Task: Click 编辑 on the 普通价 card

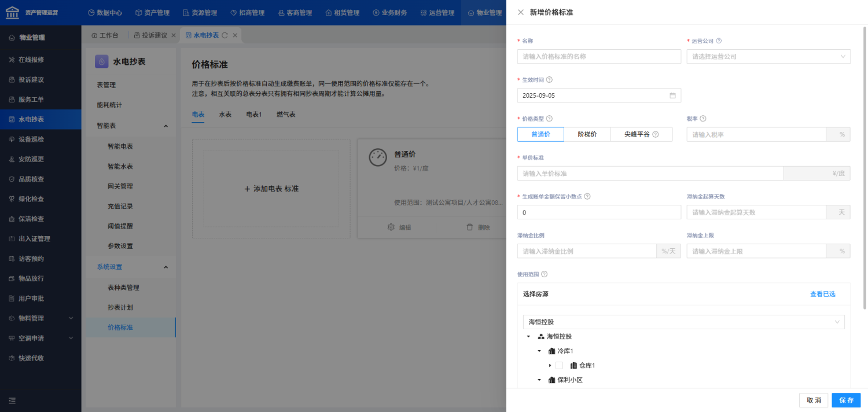Action: [399, 227]
